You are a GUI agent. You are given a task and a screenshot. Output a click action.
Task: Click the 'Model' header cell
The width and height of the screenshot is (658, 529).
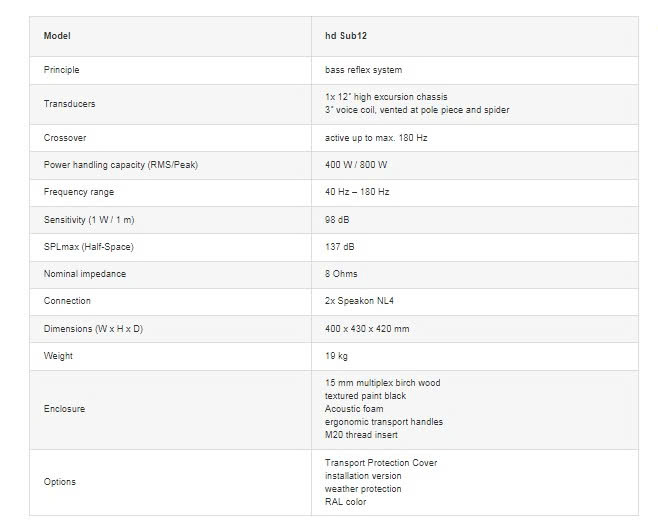(57, 36)
